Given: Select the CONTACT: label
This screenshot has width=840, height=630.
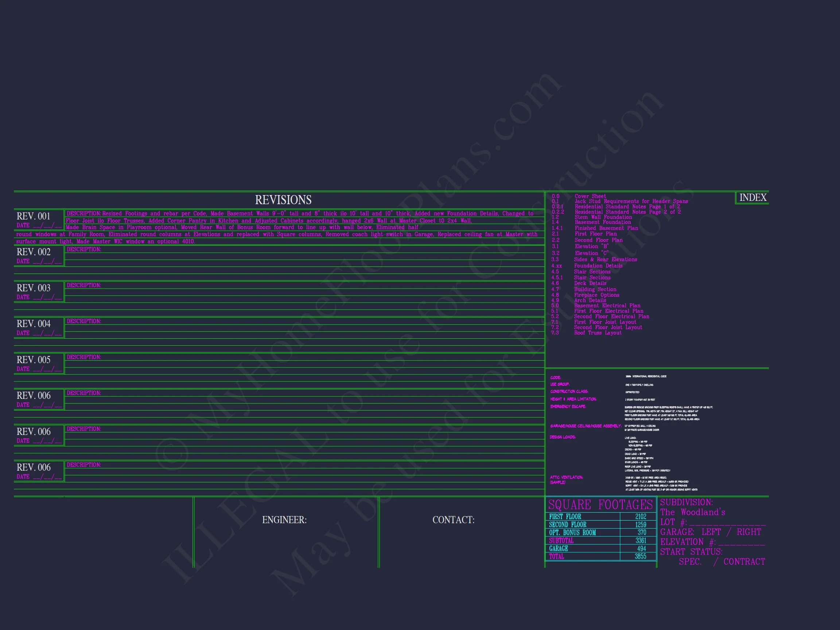Looking at the screenshot, I should pos(453,520).
